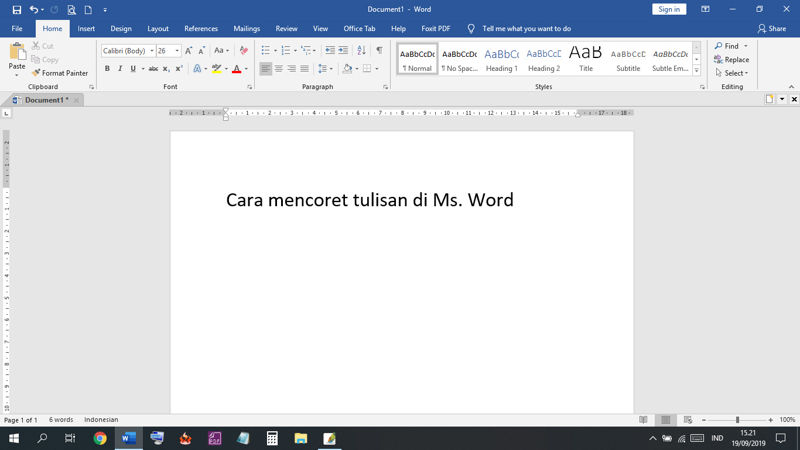The height and width of the screenshot is (450, 800).
Task: Open Borders dropdown arrow
Action: [x=377, y=69]
